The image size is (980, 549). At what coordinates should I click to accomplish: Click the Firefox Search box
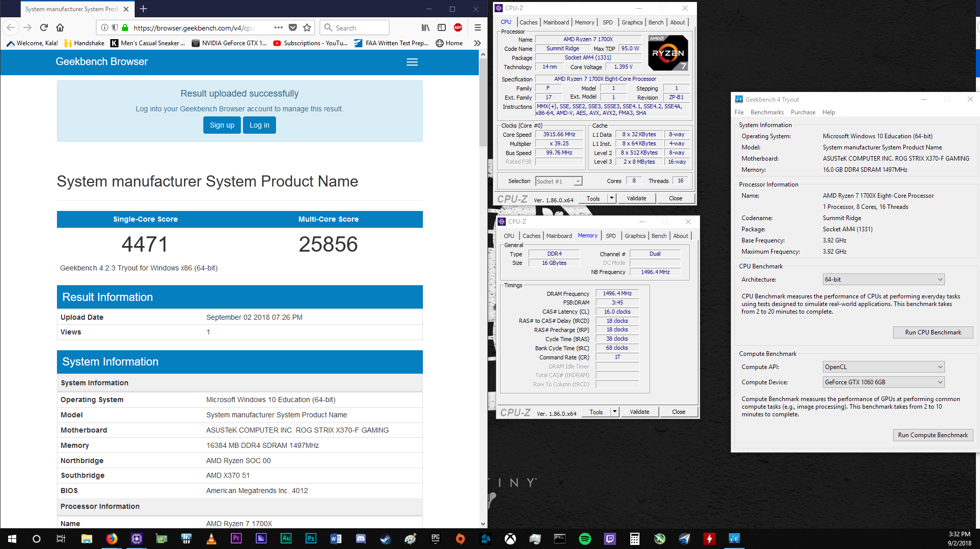[x=355, y=27]
